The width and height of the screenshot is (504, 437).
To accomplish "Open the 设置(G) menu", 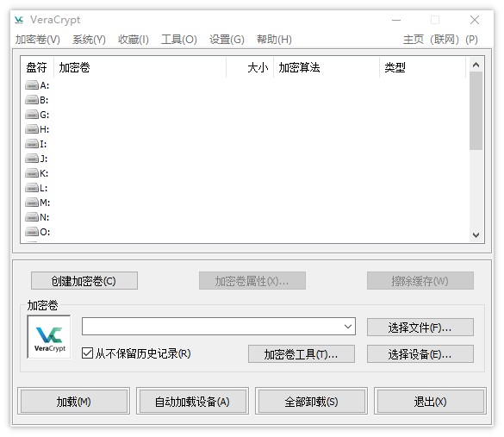I will click(x=227, y=40).
